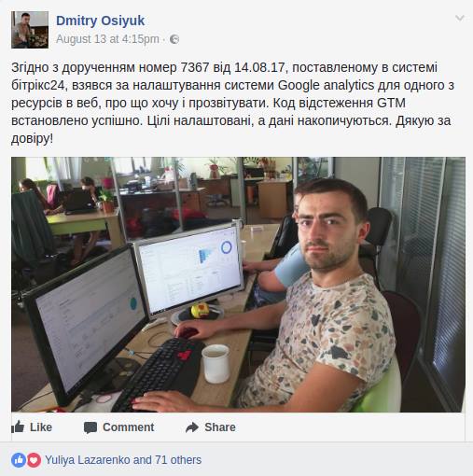This screenshot has height=476, width=473.
Task: Open Yuliya Lazarenko's name link
Action: (x=87, y=460)
